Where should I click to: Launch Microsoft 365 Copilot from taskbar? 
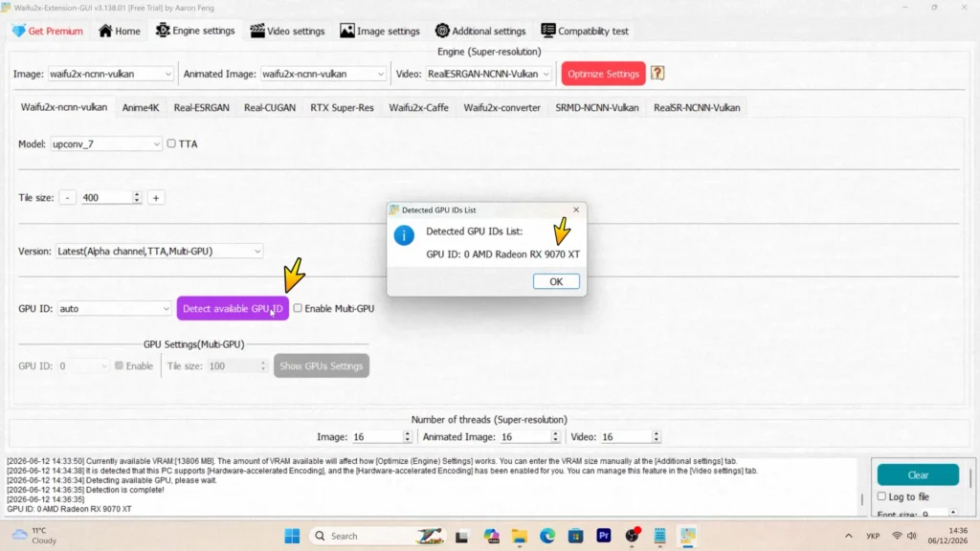[491, 536]
